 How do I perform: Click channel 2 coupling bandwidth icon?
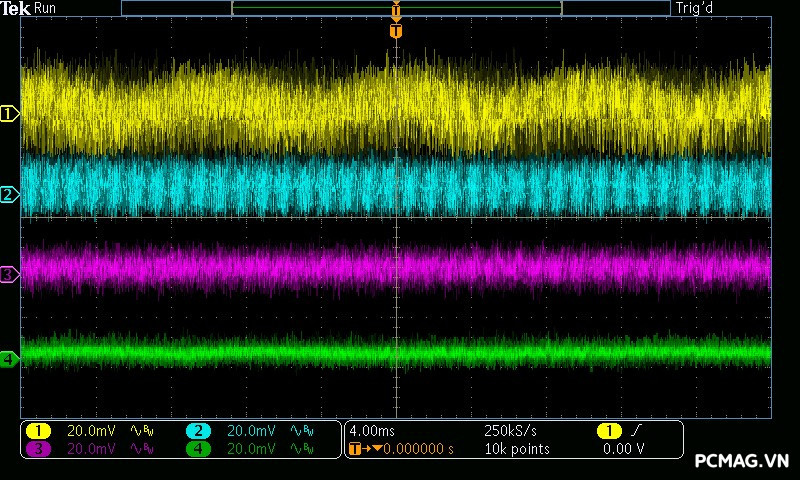(301, 431)
